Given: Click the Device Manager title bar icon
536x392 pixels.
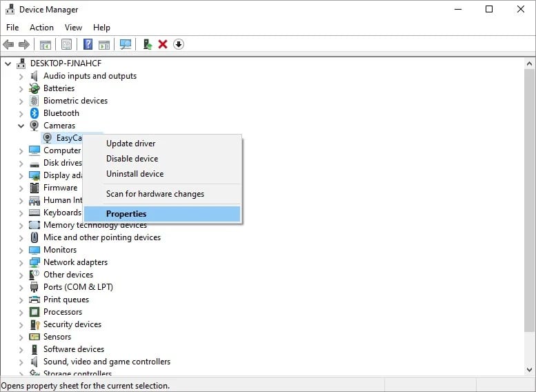Looking at the screenshot, I should tap(10, 10).
